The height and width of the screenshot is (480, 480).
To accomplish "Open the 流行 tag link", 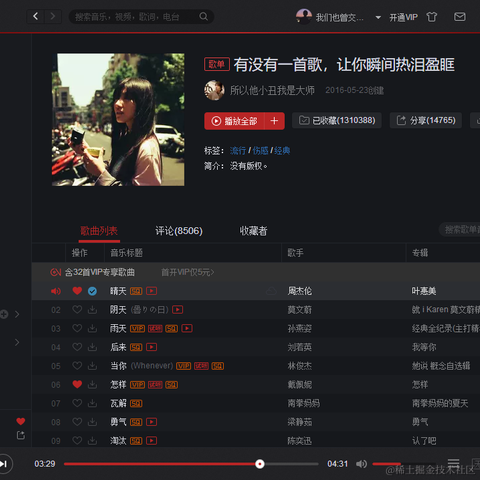I will (238, 151).
